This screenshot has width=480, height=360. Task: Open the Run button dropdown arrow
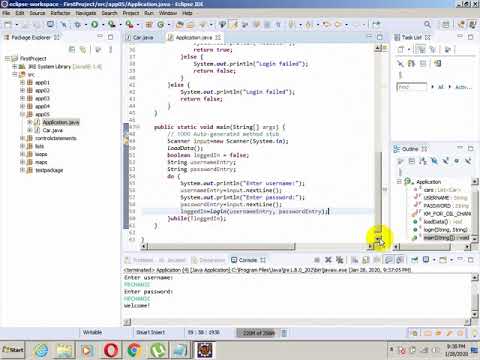tap(103, 25)
